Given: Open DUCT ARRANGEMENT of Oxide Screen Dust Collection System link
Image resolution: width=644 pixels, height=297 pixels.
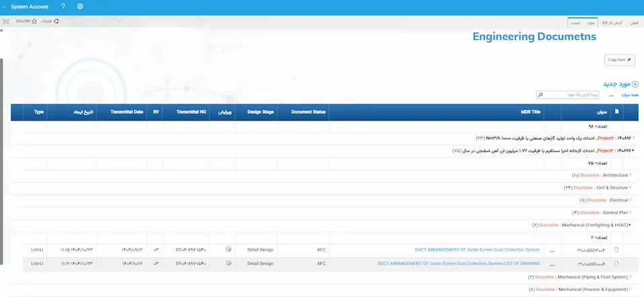Looking at the screenshot, I should (x=477, y=249).
